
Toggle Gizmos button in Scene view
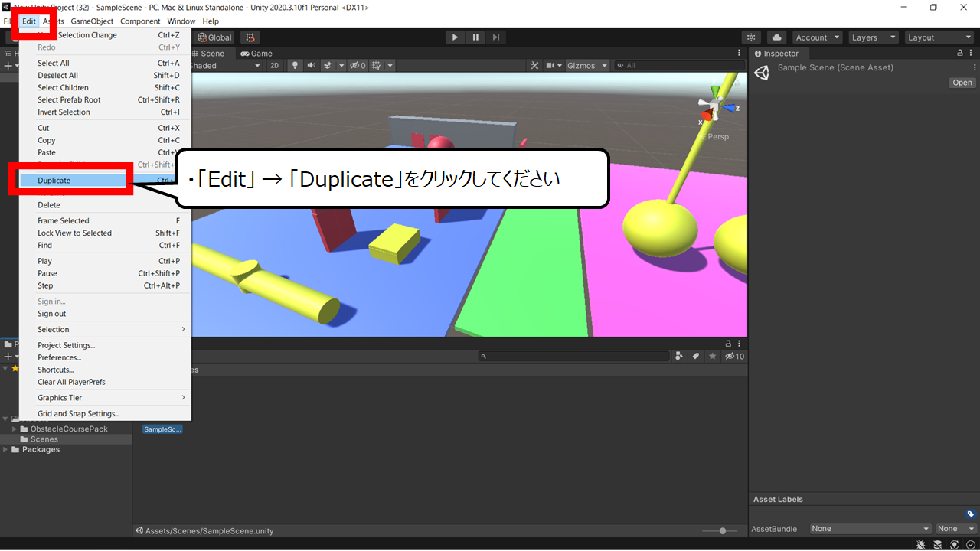pos(581,66)
